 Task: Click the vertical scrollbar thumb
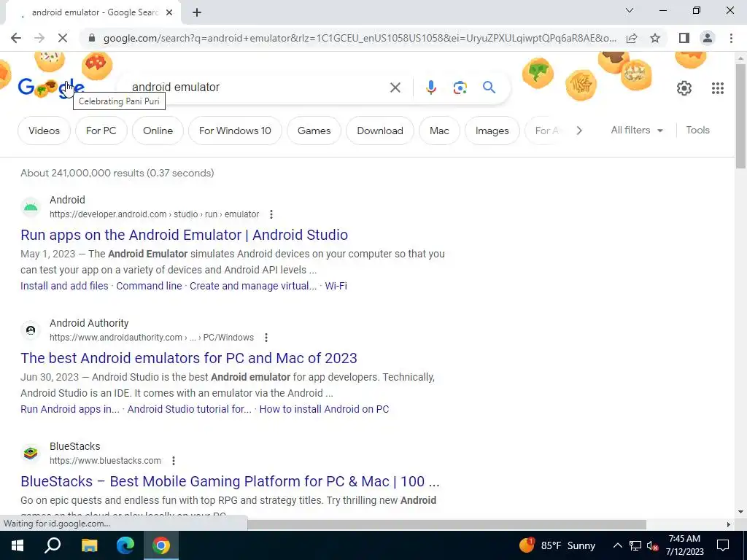coord(740,116)
